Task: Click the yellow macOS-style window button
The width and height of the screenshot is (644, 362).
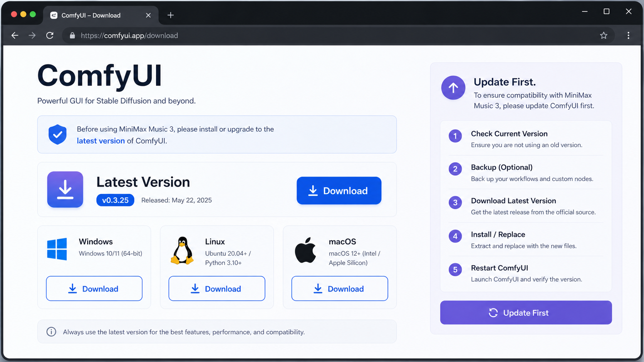Action: click(23, 14)
